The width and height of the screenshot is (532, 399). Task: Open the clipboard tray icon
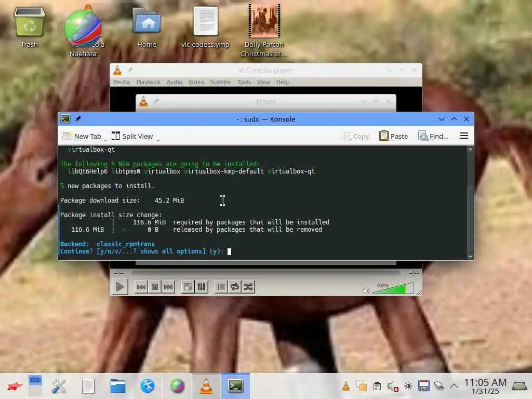click(377, 386)
